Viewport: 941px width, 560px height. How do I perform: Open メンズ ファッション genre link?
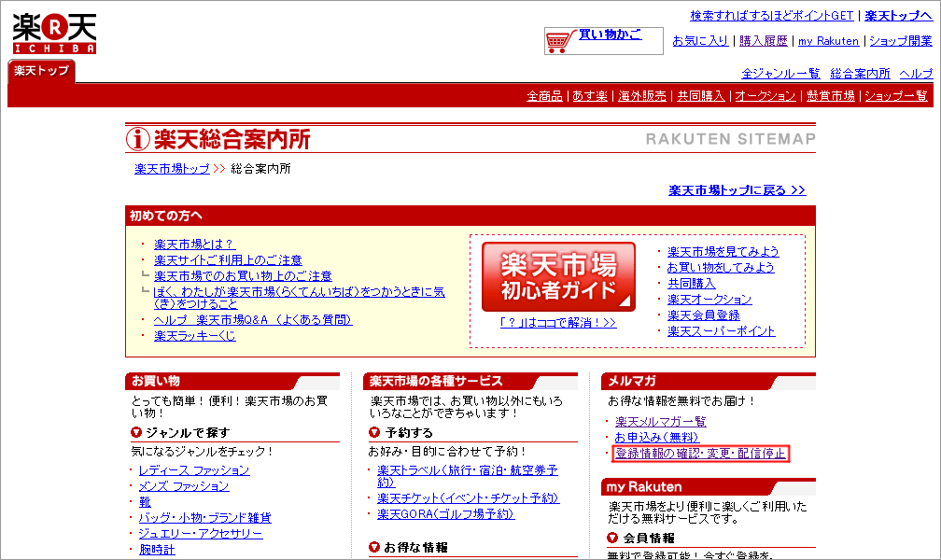184,486
